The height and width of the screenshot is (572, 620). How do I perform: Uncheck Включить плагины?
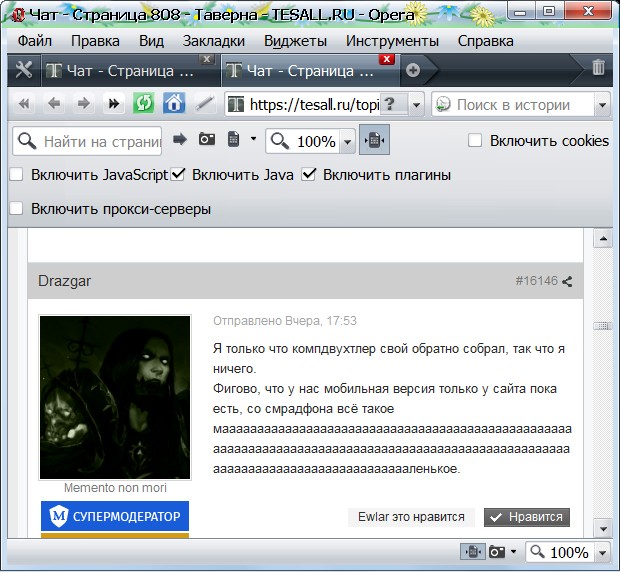pyautogui.click(x=308, y=174)
